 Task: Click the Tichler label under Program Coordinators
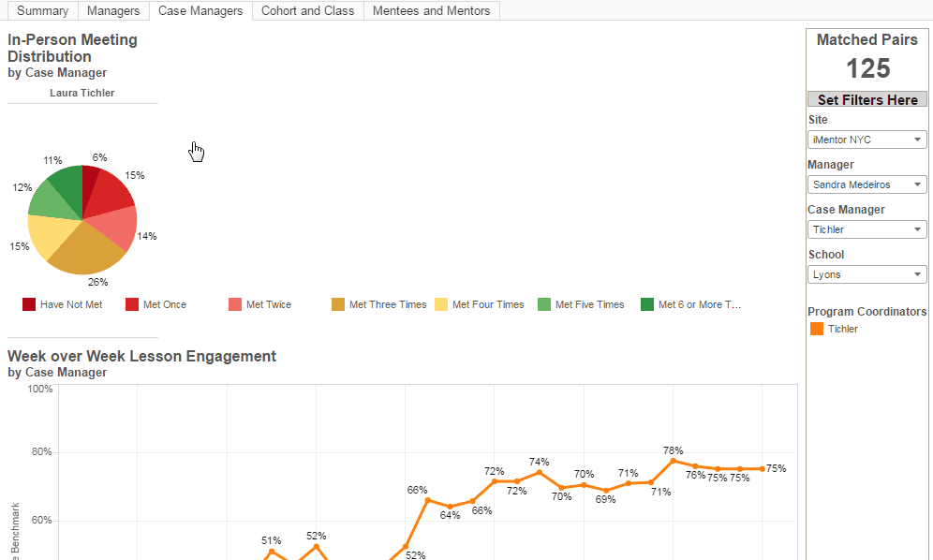tap(842, 329)
